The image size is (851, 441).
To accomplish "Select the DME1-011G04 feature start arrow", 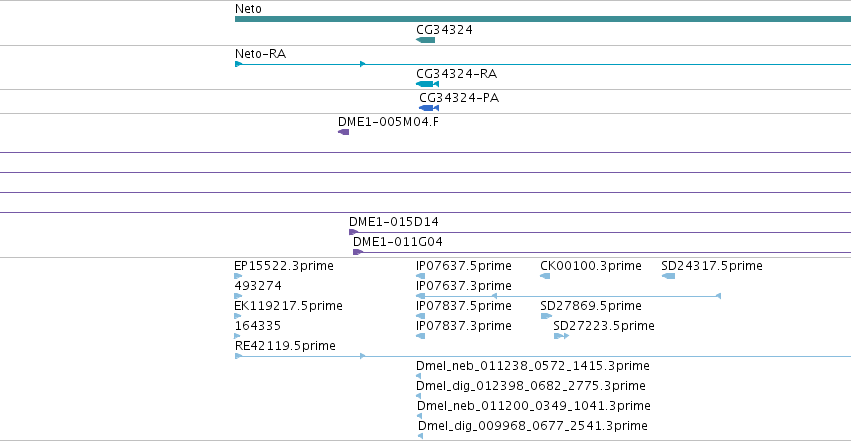I will (x=358, y=252).
